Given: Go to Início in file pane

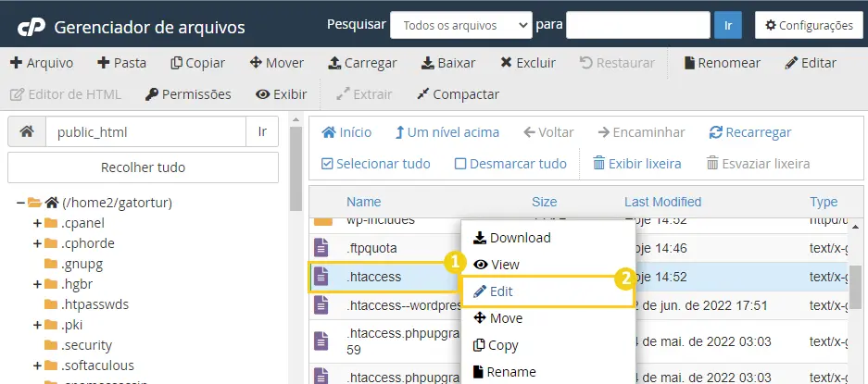Looking at the screenshot, I should point(346,133).
